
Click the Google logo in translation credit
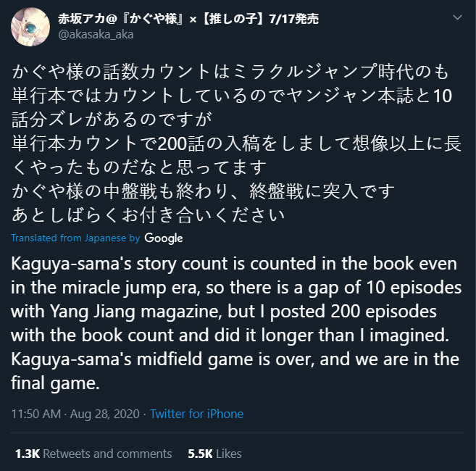point(163,238)
